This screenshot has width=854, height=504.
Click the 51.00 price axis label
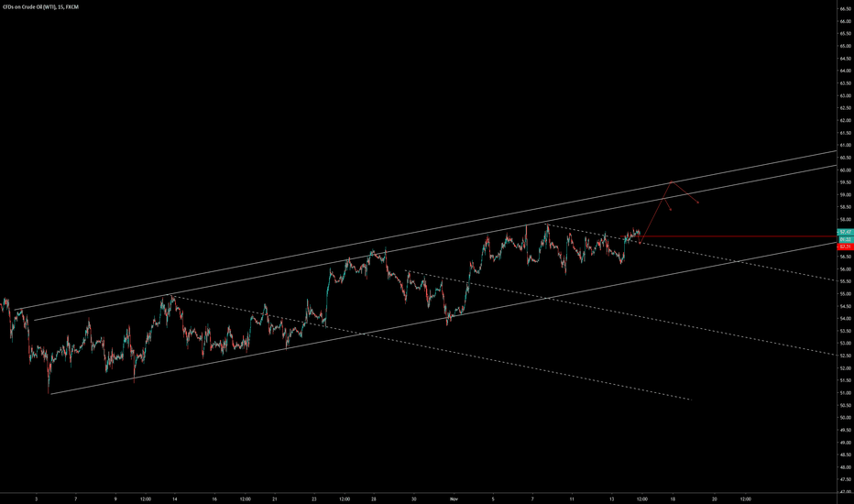tap(846, 393)
